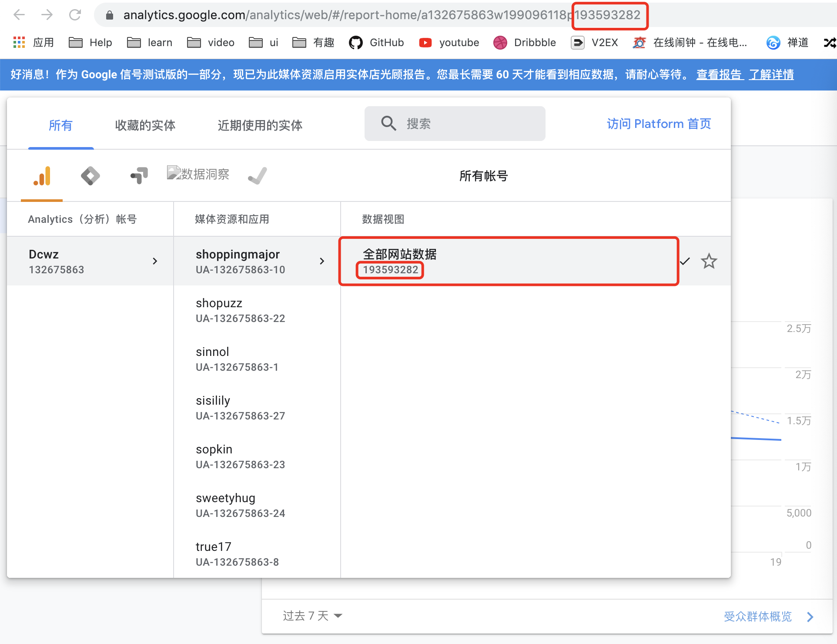
Task: Expand the Dcwz account chevron
Action: 155,261
